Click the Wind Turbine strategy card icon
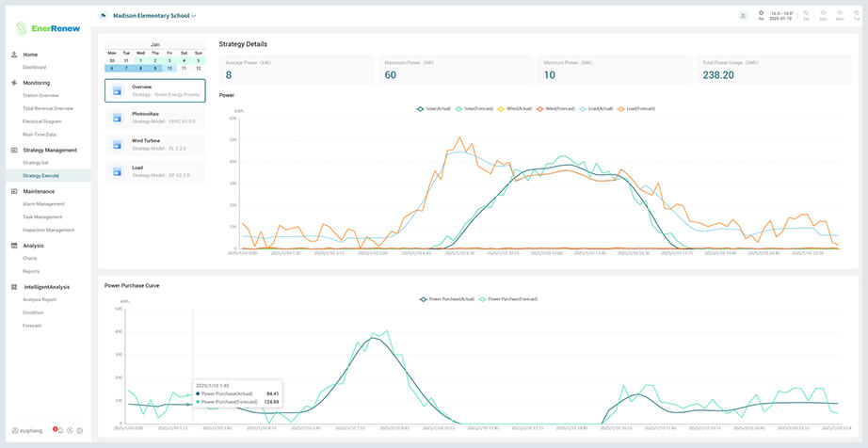The height and width of the screenshot is (448, 868). (117, 144)
